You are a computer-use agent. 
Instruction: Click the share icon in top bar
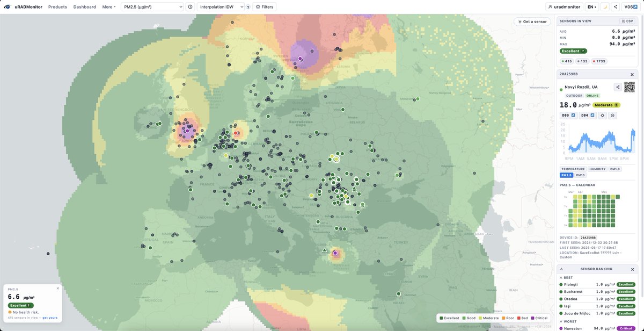click(615, 7)
